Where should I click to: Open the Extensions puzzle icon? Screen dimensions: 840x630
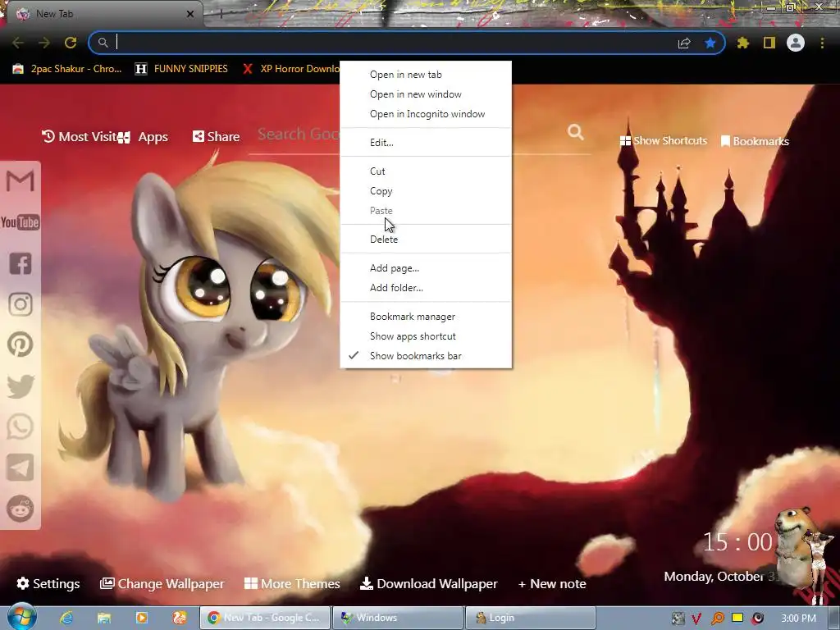743,43
